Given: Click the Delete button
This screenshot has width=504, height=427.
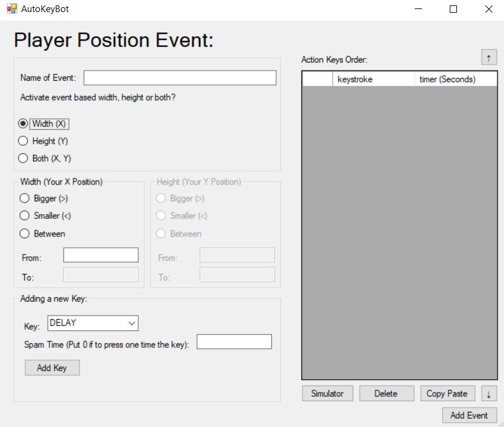Looking at the screenshot, I should coord(386,394).
